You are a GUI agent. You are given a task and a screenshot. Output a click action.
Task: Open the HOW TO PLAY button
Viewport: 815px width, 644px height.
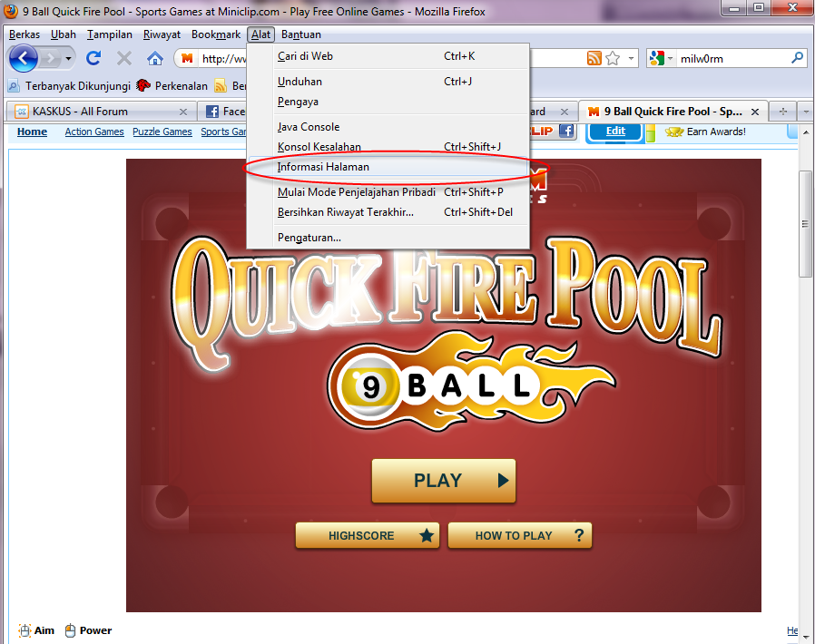point(520,535)
